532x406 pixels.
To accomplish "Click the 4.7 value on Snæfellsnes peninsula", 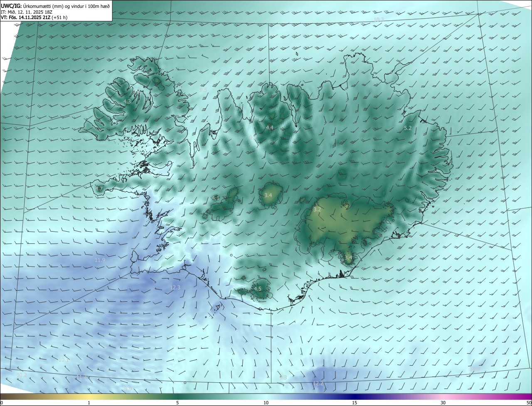I will 99,189.
